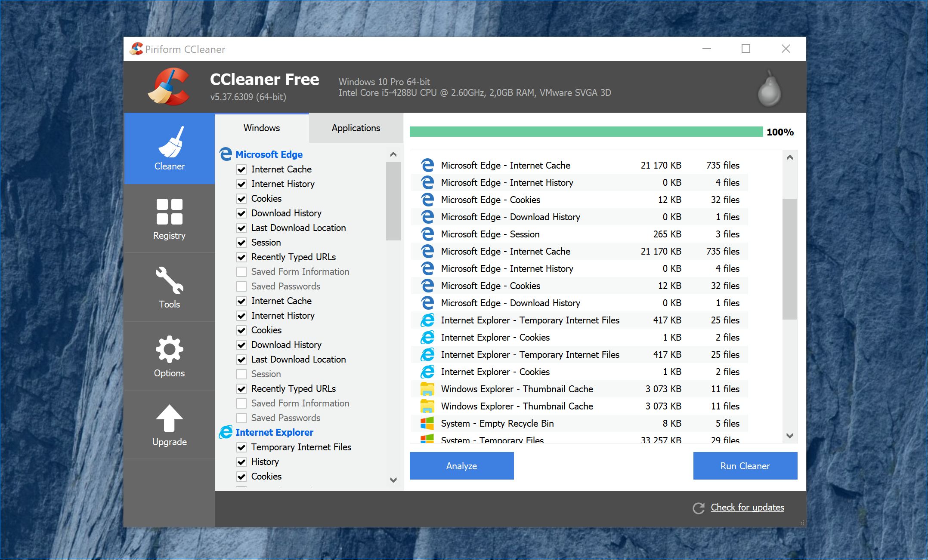Switch to the Applications tab
928x560 pixels.
tap(356, 128)
